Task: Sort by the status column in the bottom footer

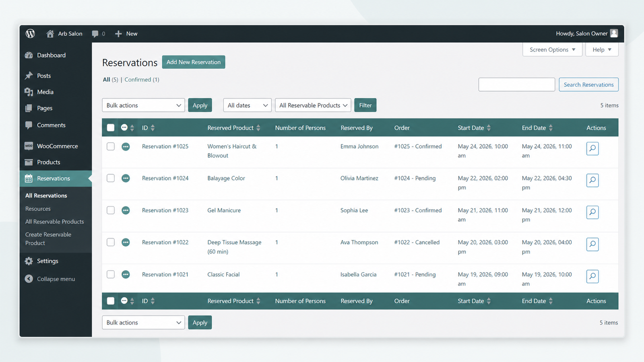Action: click(x=127, y=301)
